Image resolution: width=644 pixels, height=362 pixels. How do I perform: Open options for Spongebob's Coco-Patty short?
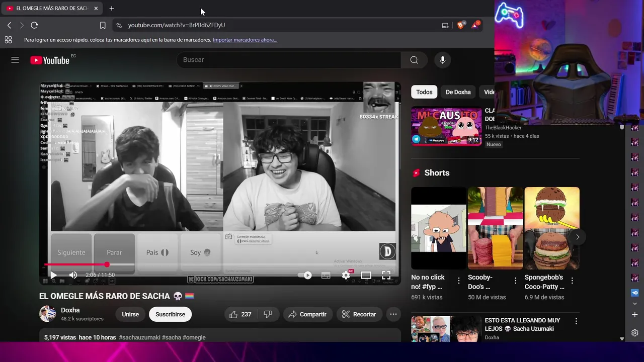click(x=572, y=281)
